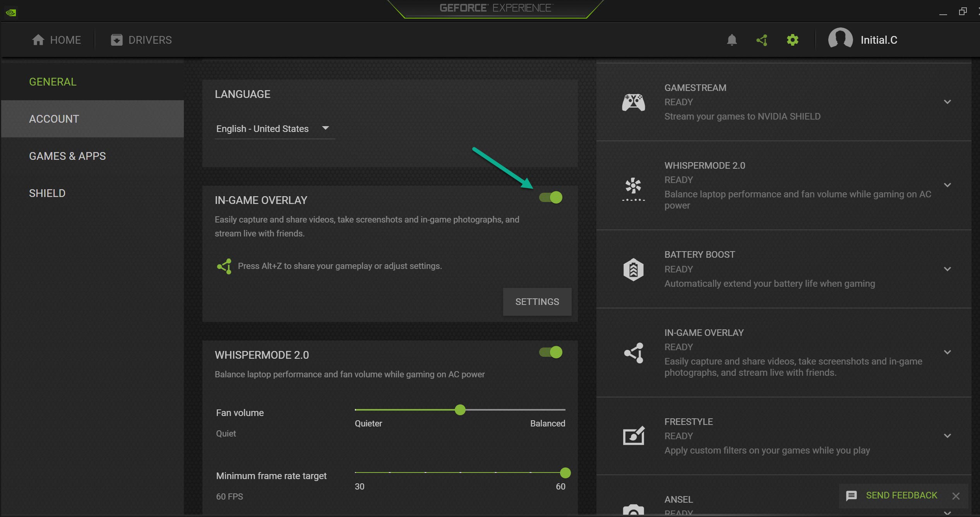Click the SEND FEEDBACK link

tap(901, 496)
